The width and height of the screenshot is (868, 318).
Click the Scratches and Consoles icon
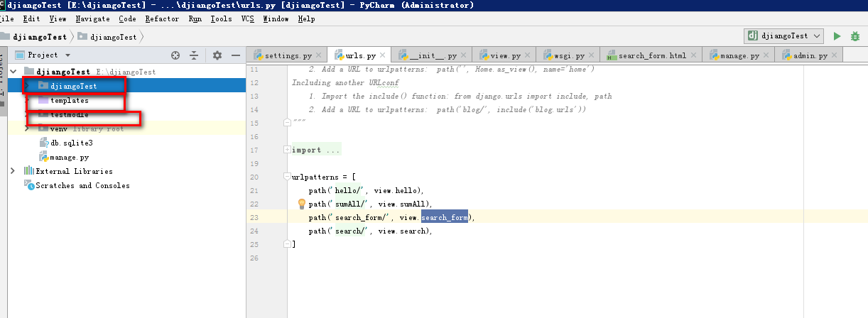point(29,185)
